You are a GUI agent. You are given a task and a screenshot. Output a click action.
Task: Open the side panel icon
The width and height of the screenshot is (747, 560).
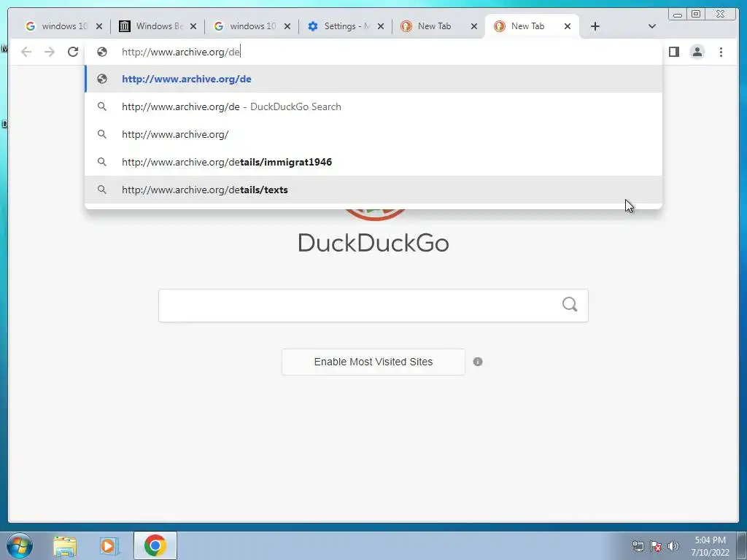[x=673, y=52]
